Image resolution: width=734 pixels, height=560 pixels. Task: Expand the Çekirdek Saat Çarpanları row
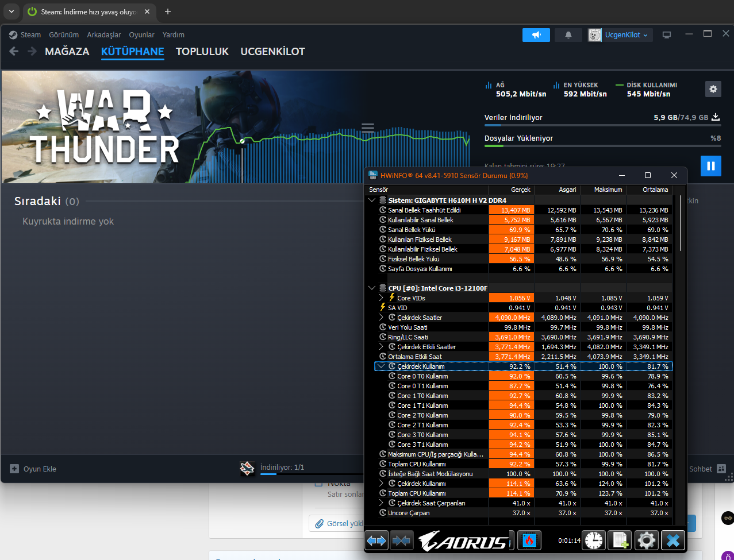[381, 503]
